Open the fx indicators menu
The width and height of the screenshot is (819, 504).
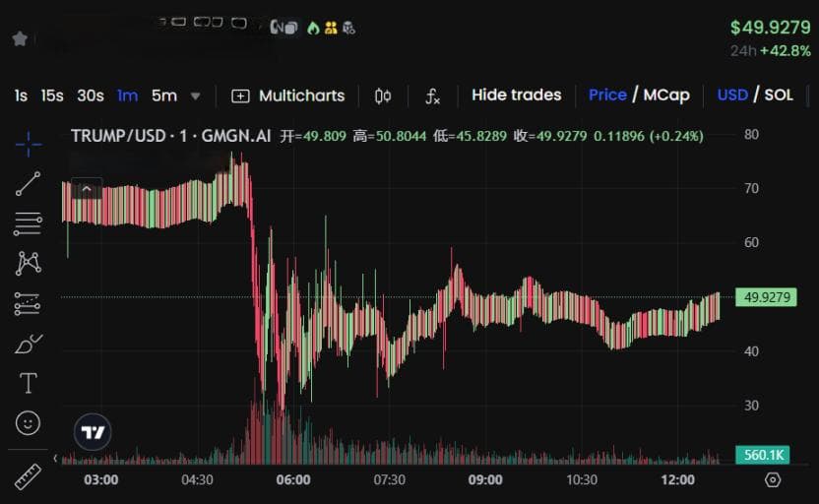[x=432, y=96]
